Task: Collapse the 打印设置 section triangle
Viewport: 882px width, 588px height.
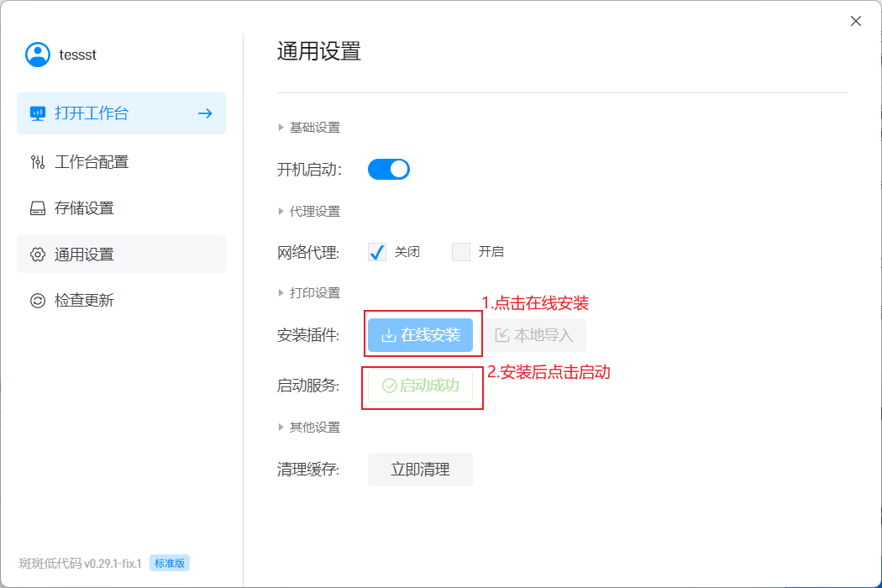Action: click(x=281, y=293)
